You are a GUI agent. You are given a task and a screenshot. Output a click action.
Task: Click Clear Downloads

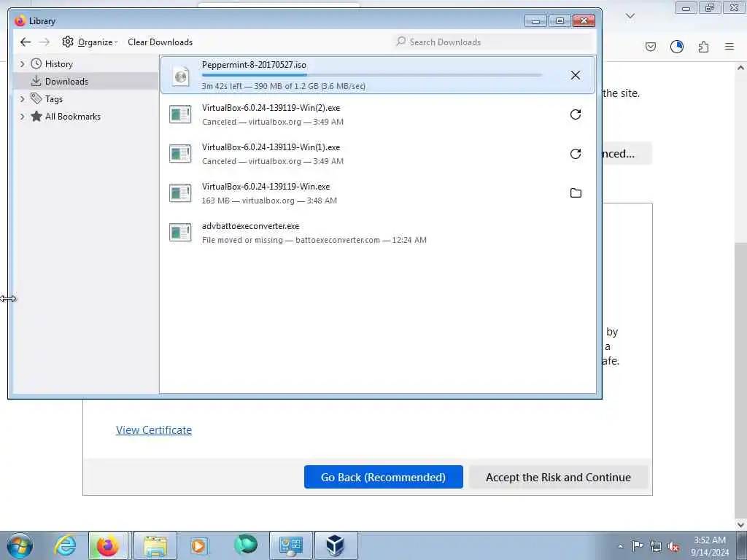(160, 42)
